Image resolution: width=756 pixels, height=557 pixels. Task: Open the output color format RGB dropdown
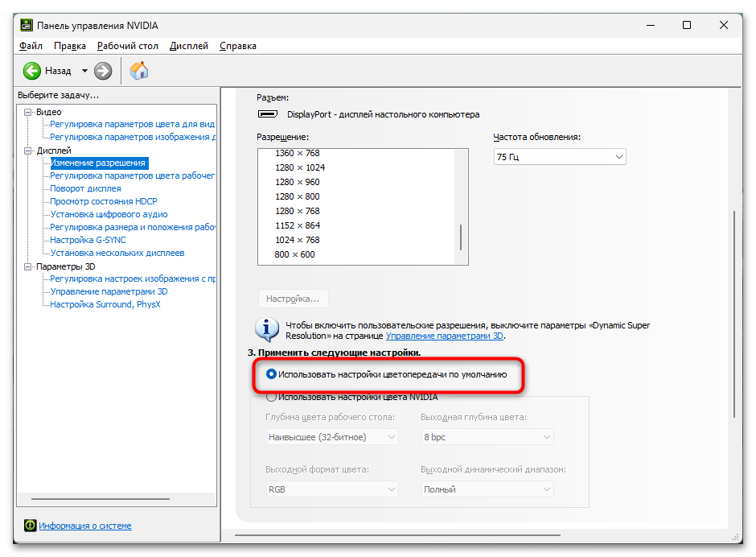tap(332, 489)
